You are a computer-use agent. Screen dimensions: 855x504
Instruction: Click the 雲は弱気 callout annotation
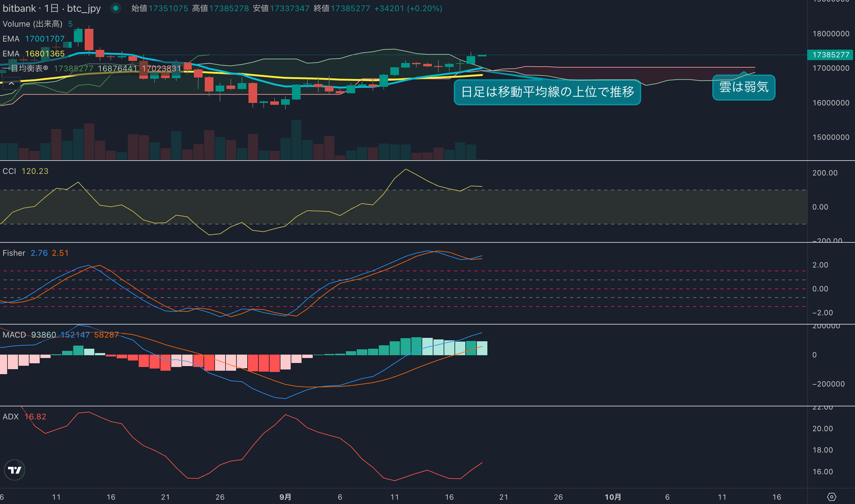click(744, 87)
